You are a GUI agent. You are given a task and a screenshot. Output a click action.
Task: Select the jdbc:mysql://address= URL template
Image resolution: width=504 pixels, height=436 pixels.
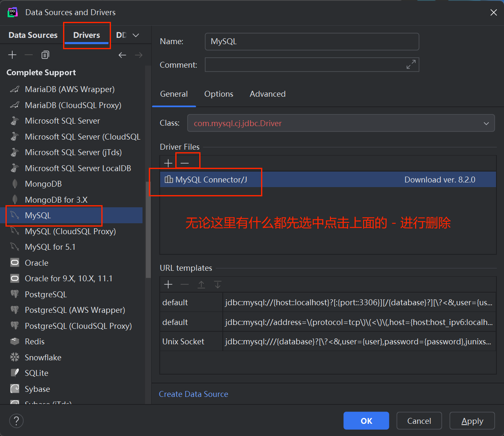pos(328,322)
